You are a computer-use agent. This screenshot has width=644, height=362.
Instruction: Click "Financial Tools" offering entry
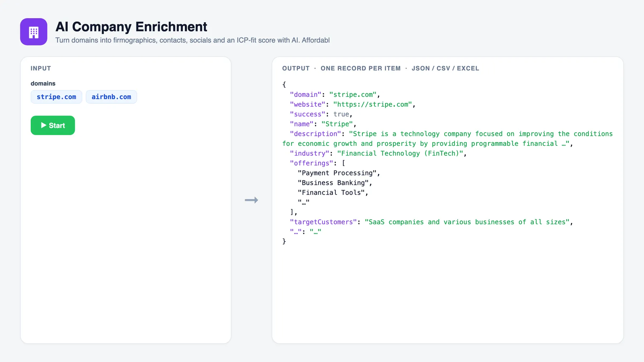[x=331, y=193]
